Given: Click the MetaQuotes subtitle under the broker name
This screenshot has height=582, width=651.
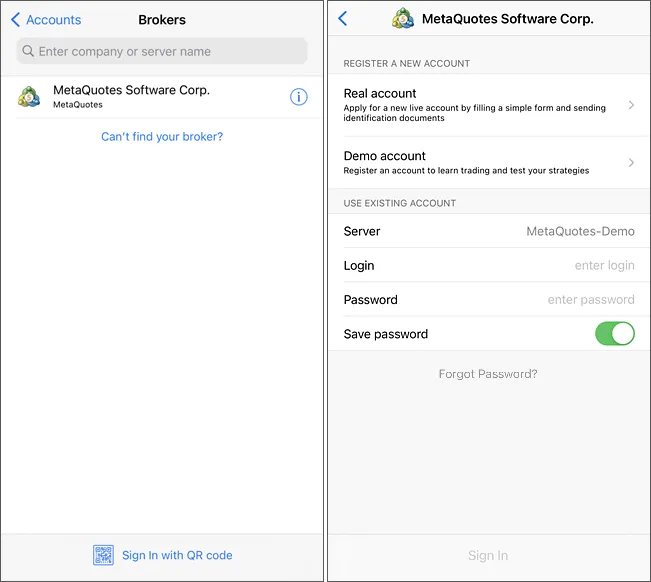Looking at the screenshot, I should [x=78, y=105].
